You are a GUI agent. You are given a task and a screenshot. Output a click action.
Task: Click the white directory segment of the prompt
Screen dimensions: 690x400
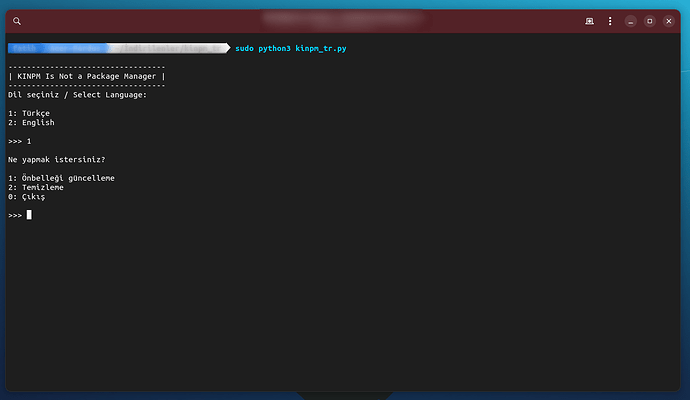(170, 48)
